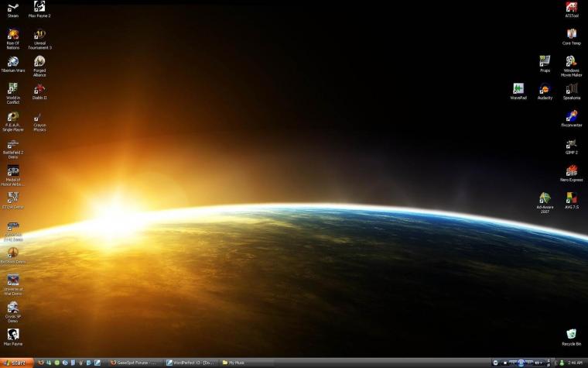Select the Nero Express shortcut

tap(572, 174)
